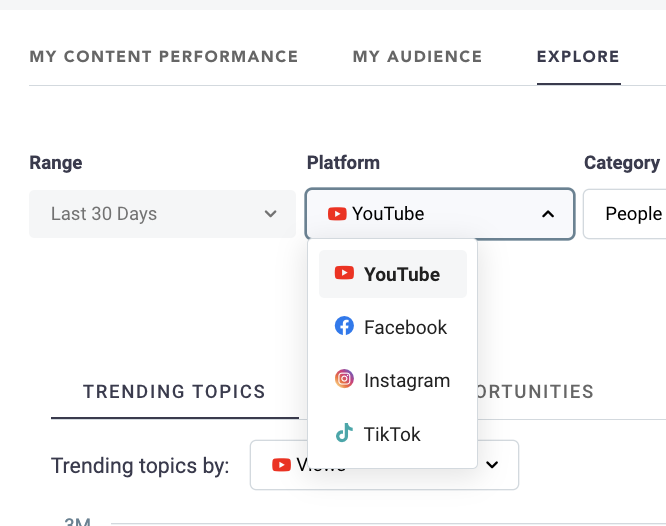
Task: Click the Facebook logo icon in the list
Action: (x=344, y=327)
